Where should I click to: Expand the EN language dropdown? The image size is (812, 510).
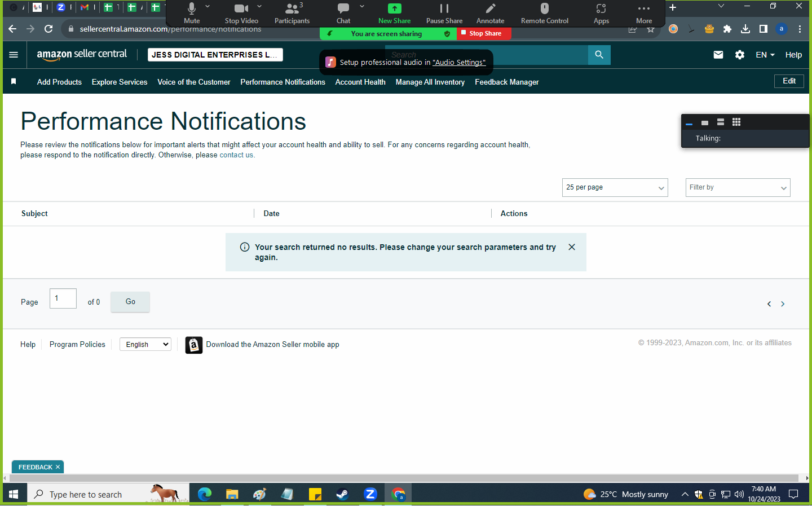(765, 55)
